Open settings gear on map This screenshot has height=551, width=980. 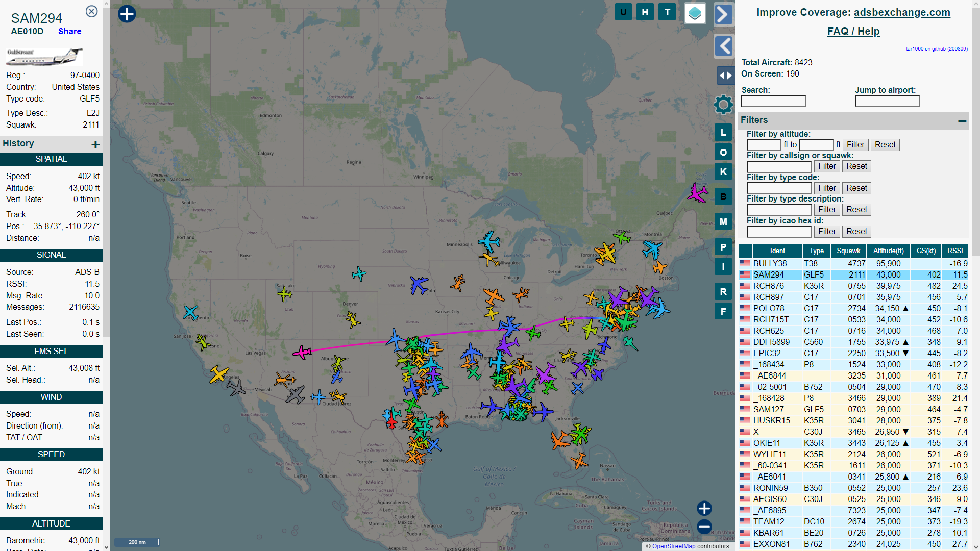pyautogui.click(x=723, y=105)
